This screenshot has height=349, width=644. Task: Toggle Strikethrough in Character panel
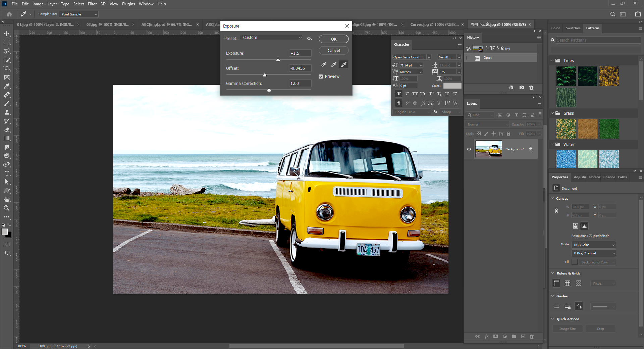pyautogui.click(x=455, y=94)
